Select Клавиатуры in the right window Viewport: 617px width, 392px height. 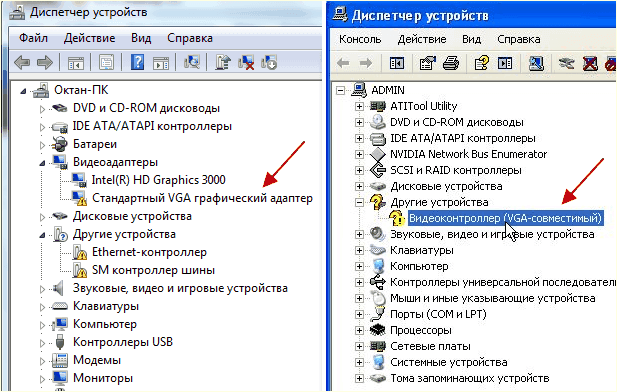pyautogui.click(x=421, y=250)
